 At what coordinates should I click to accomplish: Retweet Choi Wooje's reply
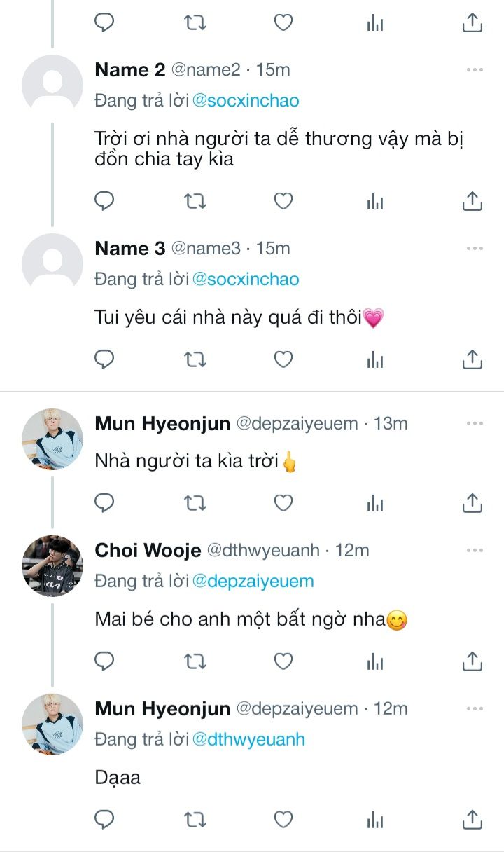tap(195, 661)
